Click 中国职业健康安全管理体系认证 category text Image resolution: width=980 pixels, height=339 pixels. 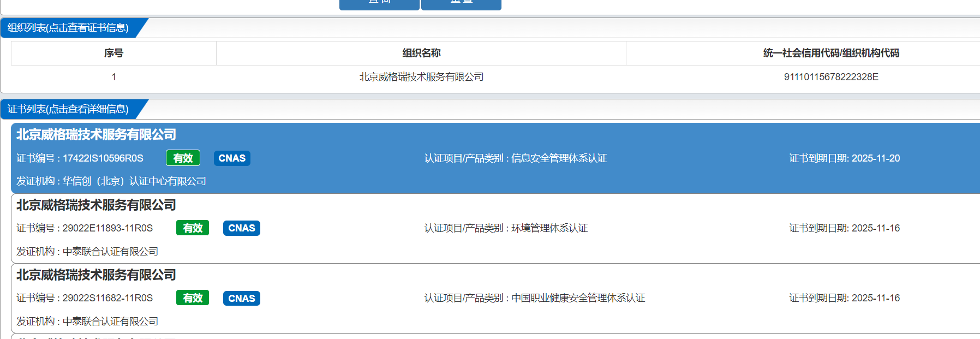(x=578, y=298)
